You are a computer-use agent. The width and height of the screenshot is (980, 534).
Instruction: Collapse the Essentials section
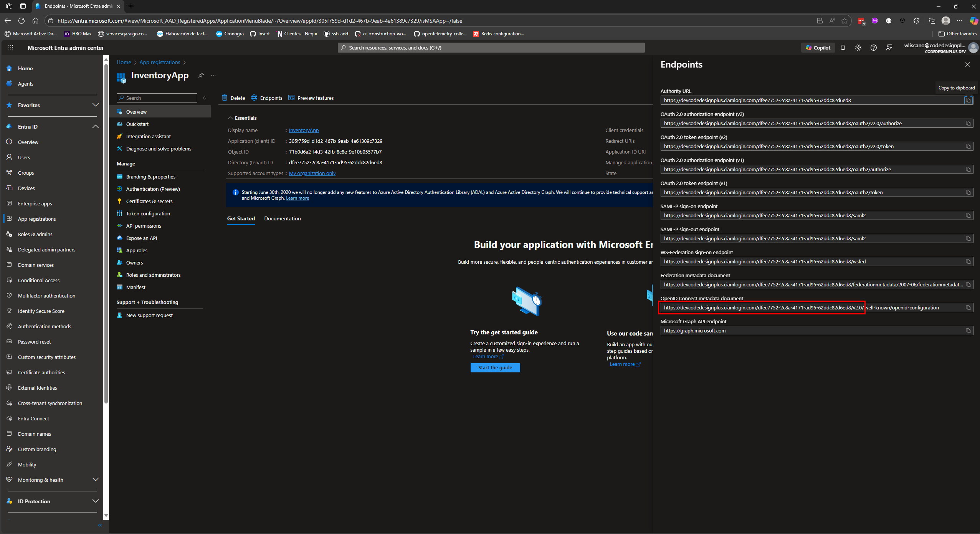(x=242, y=118)
